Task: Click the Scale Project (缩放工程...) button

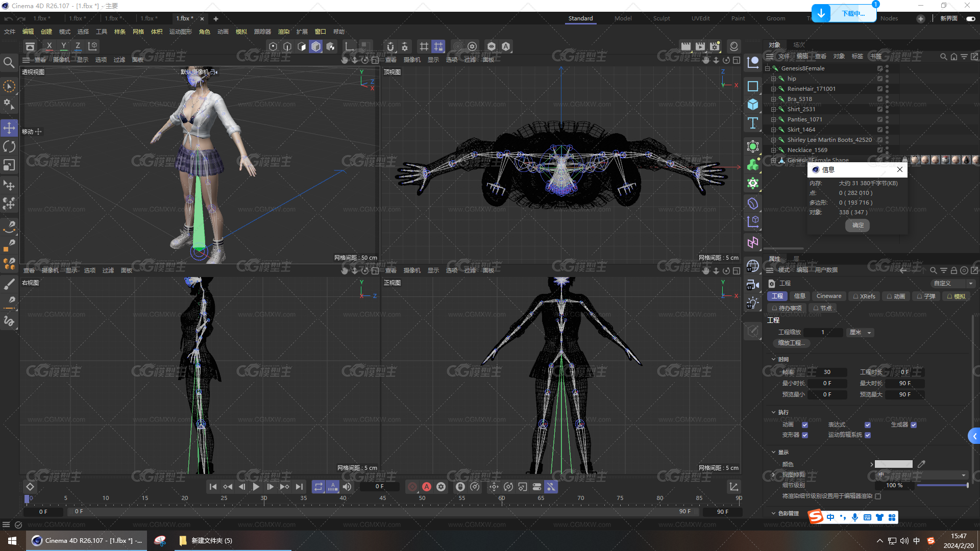Action: pyautogui.click(x=791, y=343)
